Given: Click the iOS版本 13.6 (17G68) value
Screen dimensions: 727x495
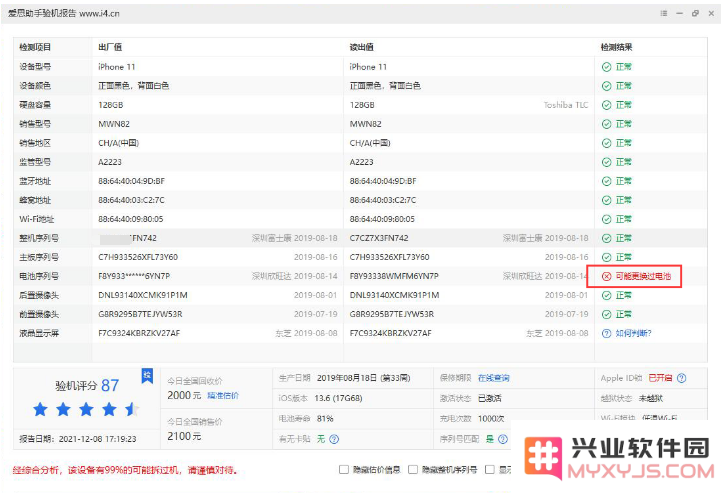Looking at the screenshot, I should pyautogui.click(x=338, y=398).
